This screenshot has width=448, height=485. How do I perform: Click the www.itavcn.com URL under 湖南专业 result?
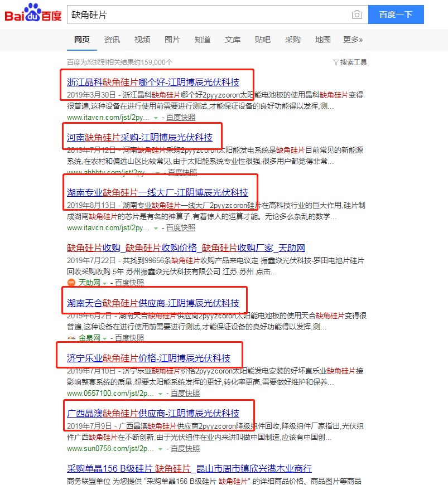click(108, 228)
